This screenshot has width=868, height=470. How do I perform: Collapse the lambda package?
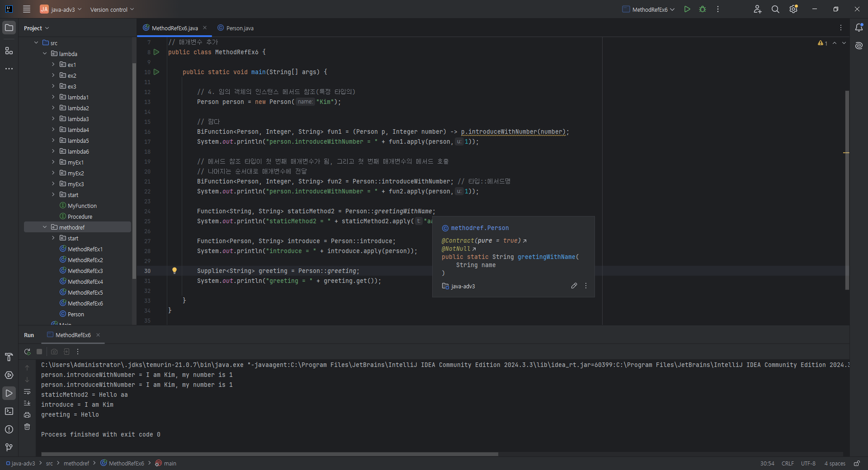[45, 54]
